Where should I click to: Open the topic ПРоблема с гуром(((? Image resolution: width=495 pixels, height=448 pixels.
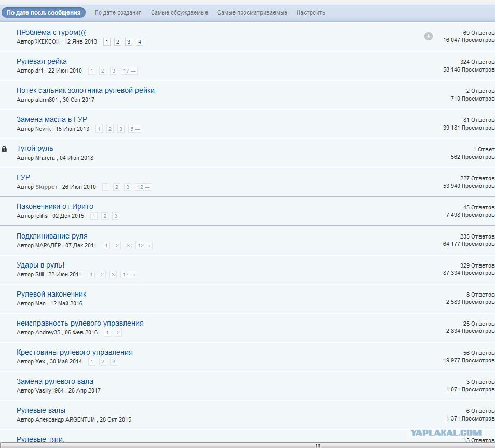point(51,32)
